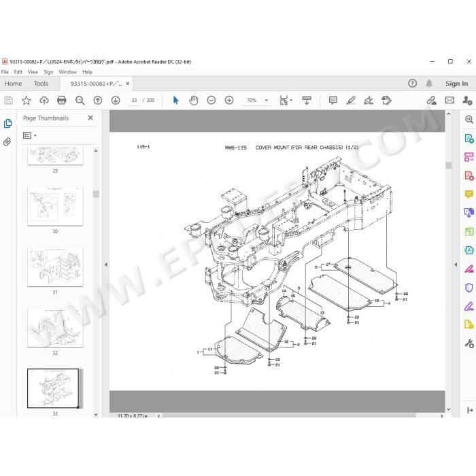Choose the selection arrow tool
The width and height of the screenshot is (476, 476).
[x=175, y=100]
